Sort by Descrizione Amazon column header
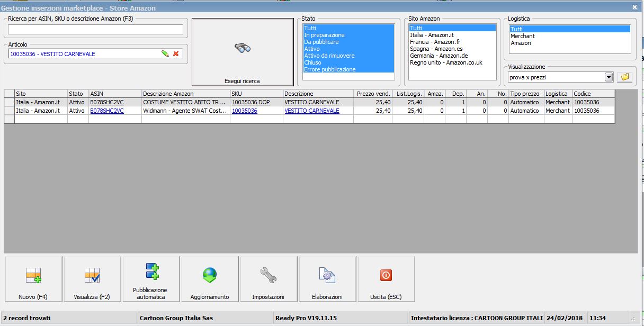Viewport: 644px width, 326px height. [186, 94]
